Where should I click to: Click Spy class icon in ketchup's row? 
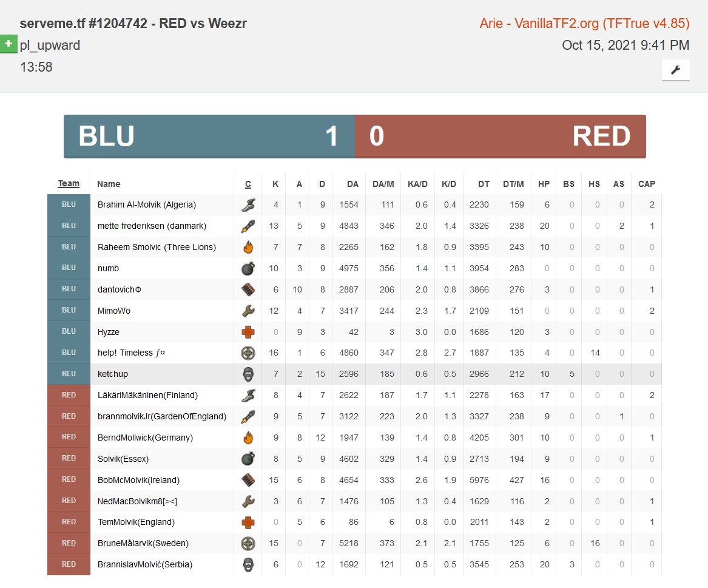[248, 374]
